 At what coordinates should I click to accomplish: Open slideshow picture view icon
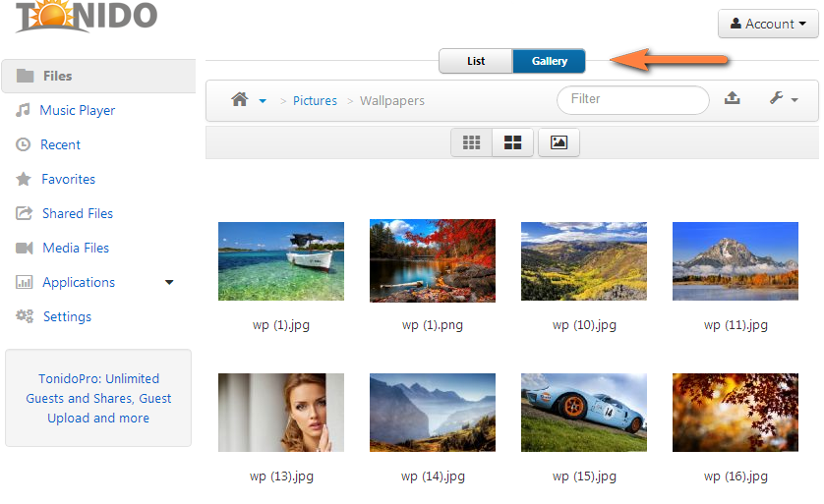(559, 142)
